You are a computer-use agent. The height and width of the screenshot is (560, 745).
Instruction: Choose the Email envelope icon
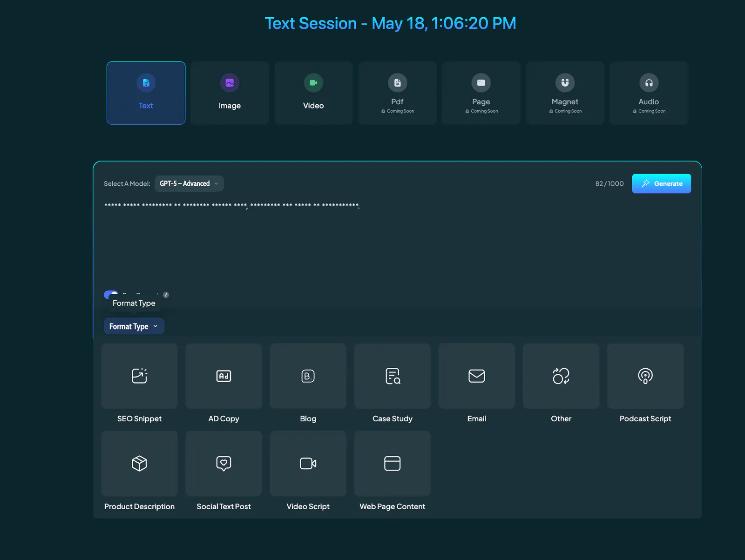[477, 376]
